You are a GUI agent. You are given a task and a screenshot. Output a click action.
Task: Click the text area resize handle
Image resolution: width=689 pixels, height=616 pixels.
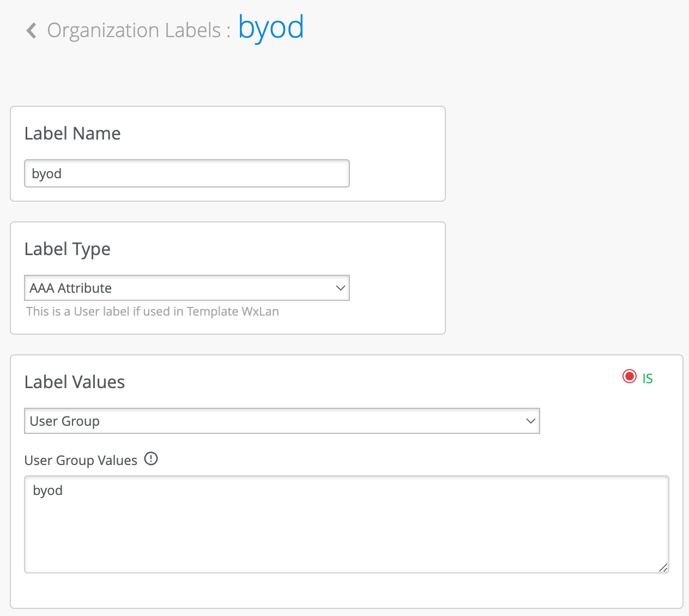(x=663, y=567)
